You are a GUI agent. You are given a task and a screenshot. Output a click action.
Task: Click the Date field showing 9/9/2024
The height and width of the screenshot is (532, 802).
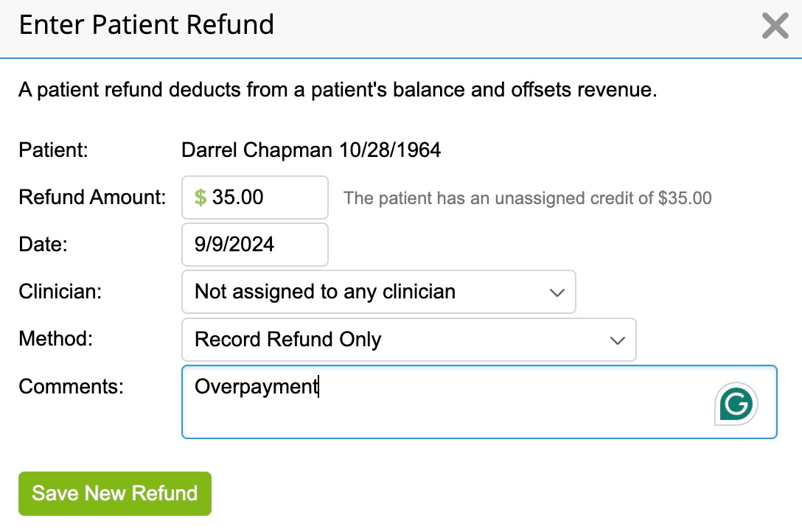coord(254,245)
